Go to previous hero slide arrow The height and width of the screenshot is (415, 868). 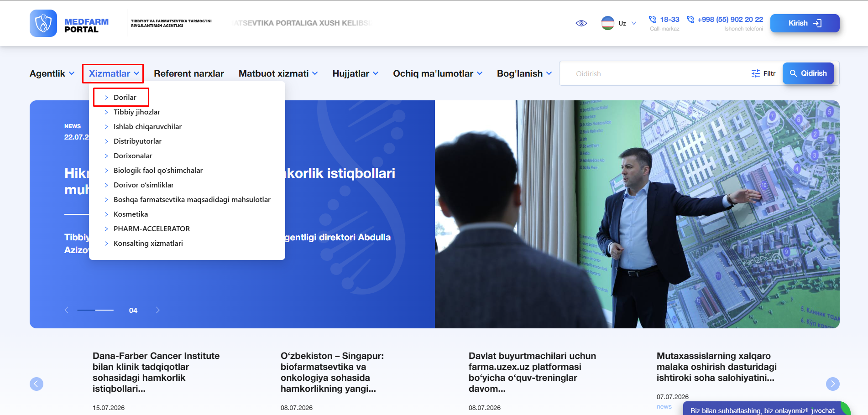click(x=67, y=310)
